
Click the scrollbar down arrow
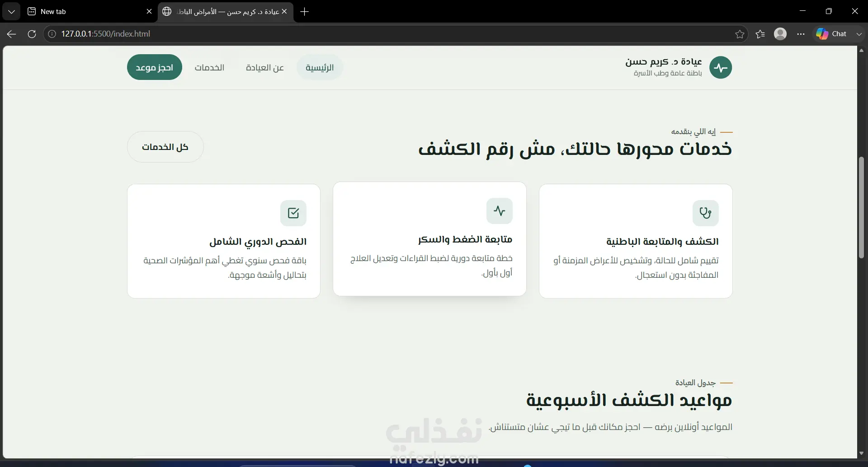[861, 453]
